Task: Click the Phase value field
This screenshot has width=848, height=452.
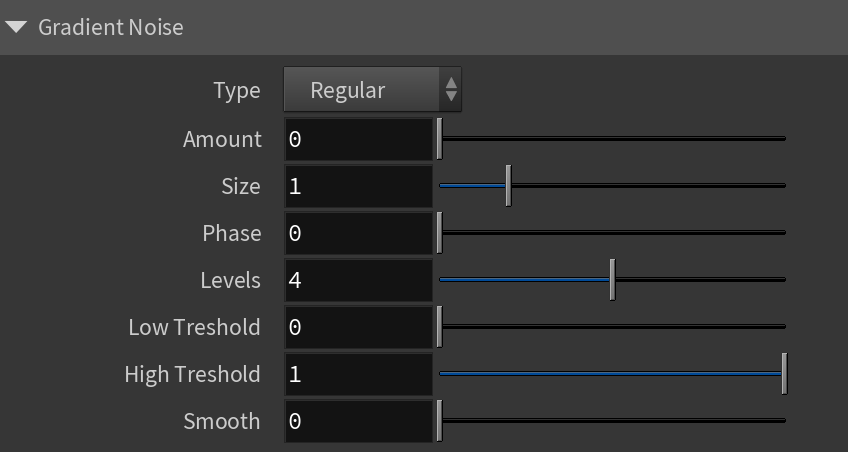Action: (359, 234)
